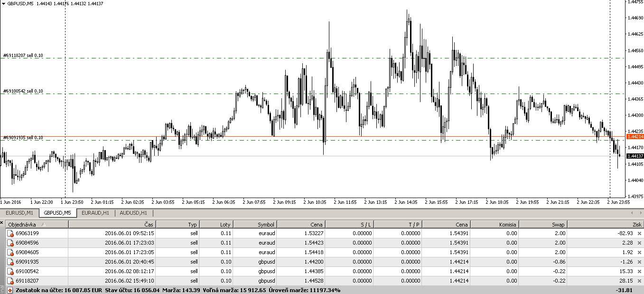The width and height of the screenshot is (644, 294).
Task: Select the GBPUSD,M5 chart tab
Action: click(x=57, y=213)
